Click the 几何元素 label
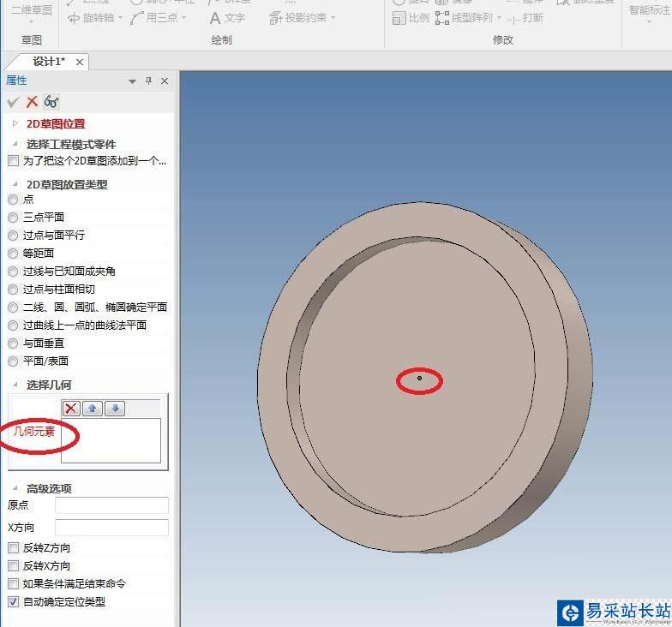This screenshot has width=672, height=627. click(x=34, y=432)
